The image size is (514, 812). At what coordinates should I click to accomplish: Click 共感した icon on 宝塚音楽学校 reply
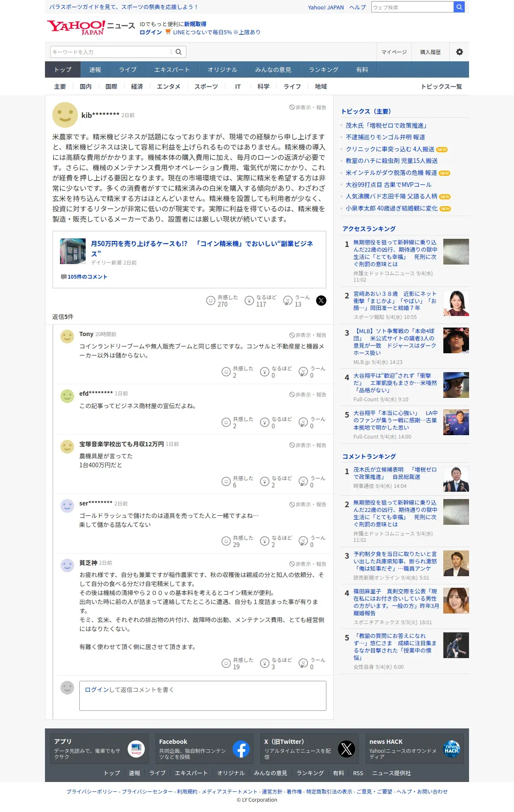pyautogui.click(x=226, y=481)
